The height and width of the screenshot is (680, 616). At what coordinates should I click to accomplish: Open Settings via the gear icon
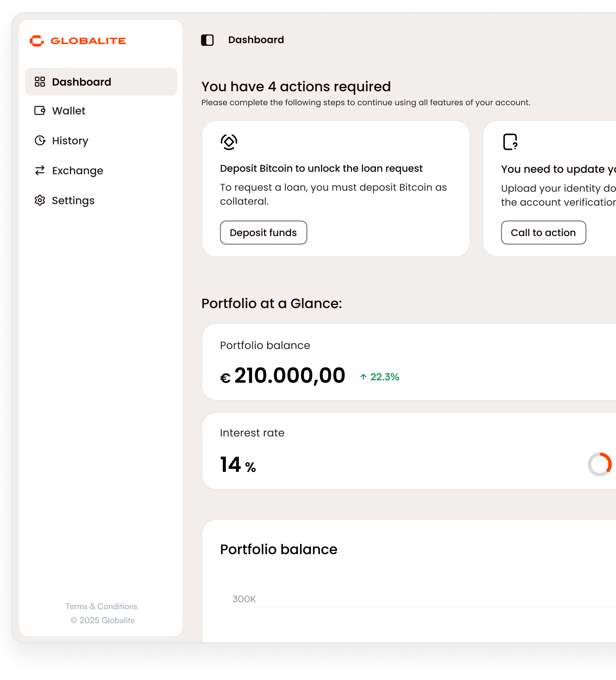pyautogui.click(x=40, y=200)
